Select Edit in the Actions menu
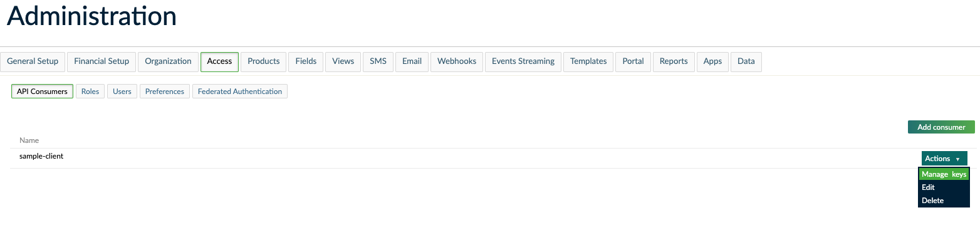This screenshot has height=252, width=980. point(944,187)
